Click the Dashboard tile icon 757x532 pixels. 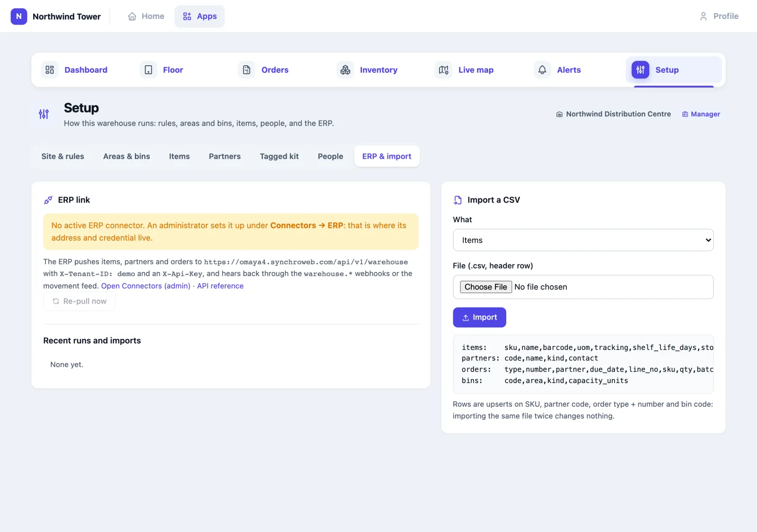click(50, 70)
